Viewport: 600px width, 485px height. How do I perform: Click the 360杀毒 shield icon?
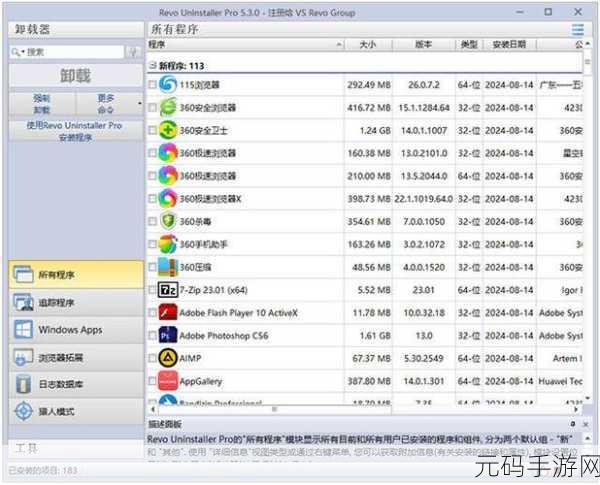[168, 221]
